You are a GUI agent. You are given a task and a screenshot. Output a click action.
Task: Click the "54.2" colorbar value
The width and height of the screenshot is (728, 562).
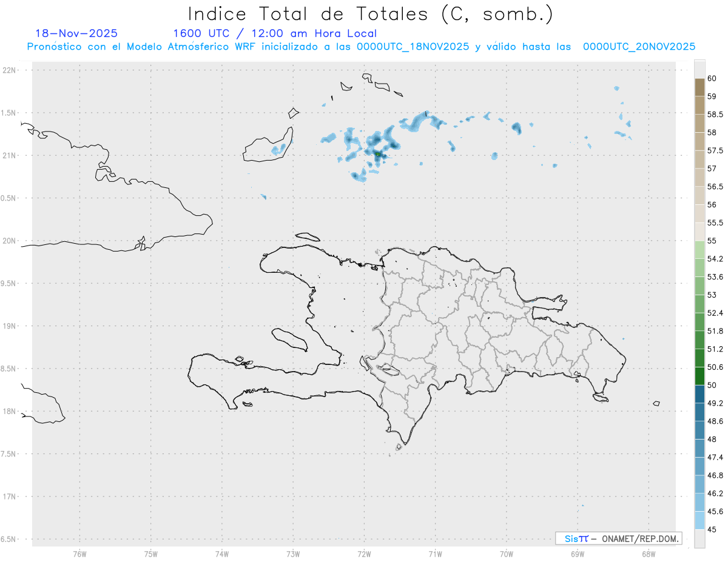point(715,259)
